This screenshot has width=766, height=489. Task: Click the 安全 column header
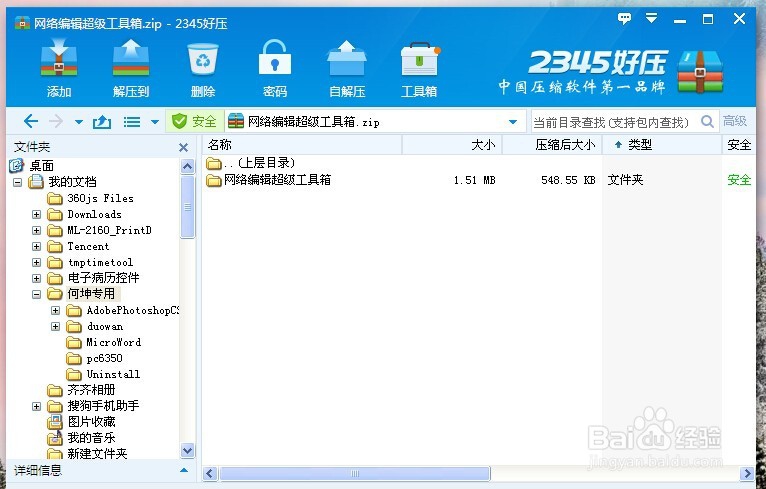[739, 145]
